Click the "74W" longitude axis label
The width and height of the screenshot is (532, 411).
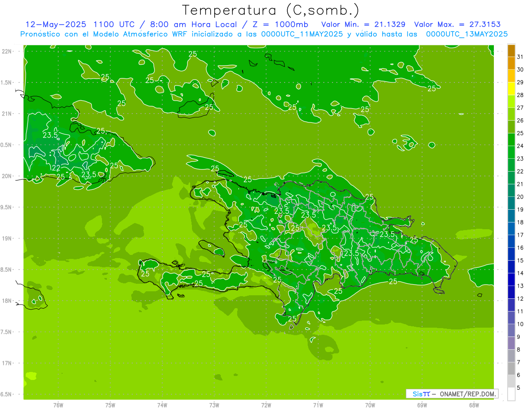(162, 405)
